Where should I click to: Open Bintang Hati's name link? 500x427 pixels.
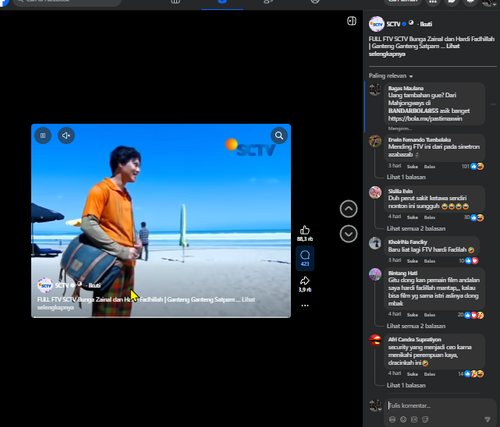click(403, 273)
